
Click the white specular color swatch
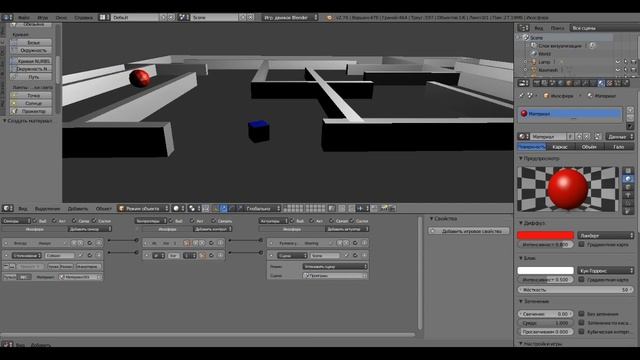545,271
